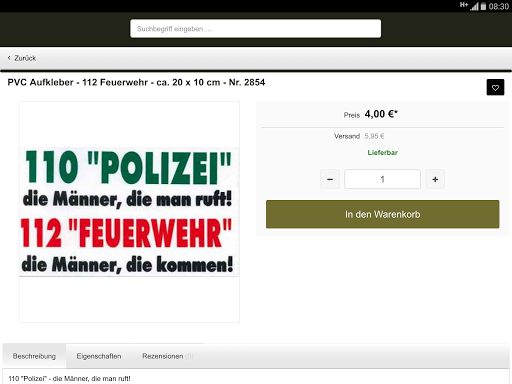512x384 pixels.
Task: Tap the clock showing 08:30
Action: 499,6
